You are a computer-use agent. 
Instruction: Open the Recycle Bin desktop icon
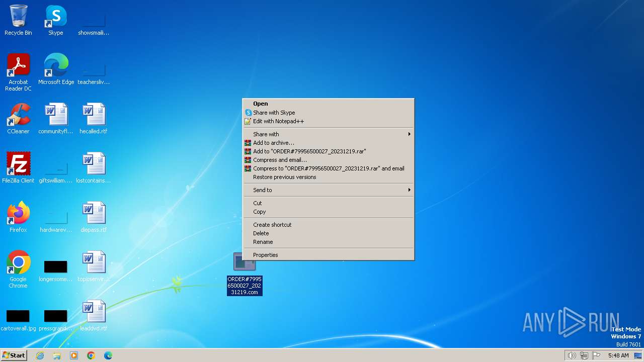pyautogui.click(x=18, y=20)
